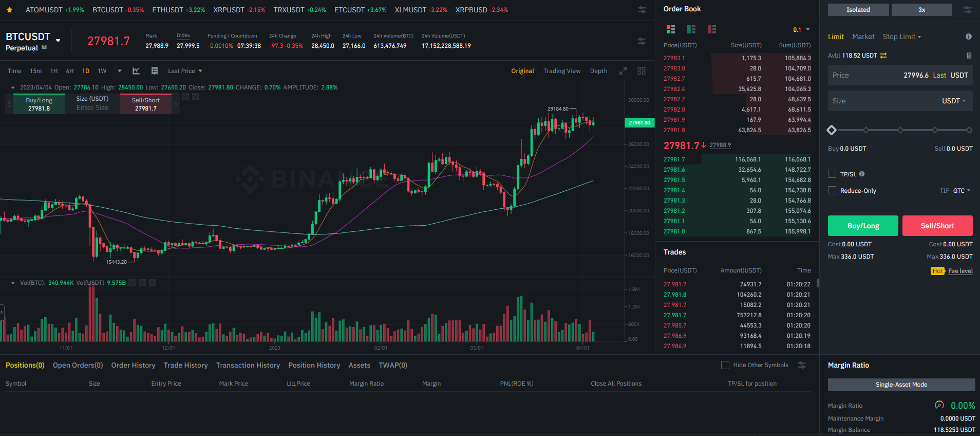This screenshot has width=980, height=436.
Task: Click the order size slider handle
Action: coord(832,130)
